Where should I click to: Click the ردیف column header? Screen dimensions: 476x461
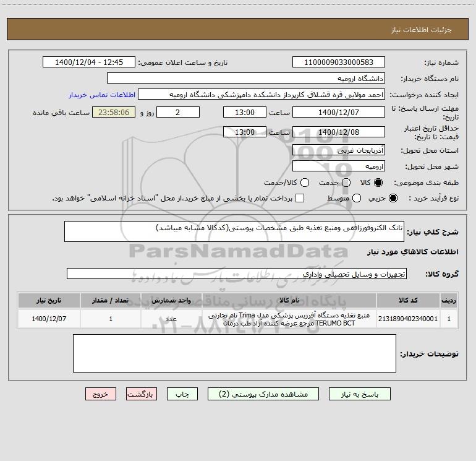[x=449, y=301]
